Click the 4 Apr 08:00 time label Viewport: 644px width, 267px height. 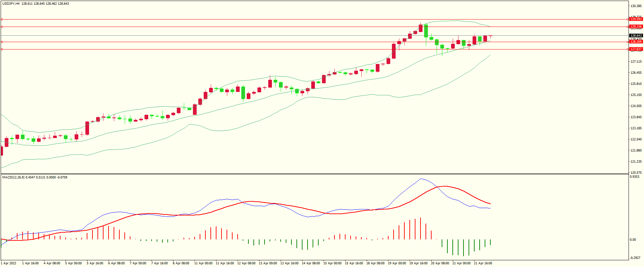52,263
